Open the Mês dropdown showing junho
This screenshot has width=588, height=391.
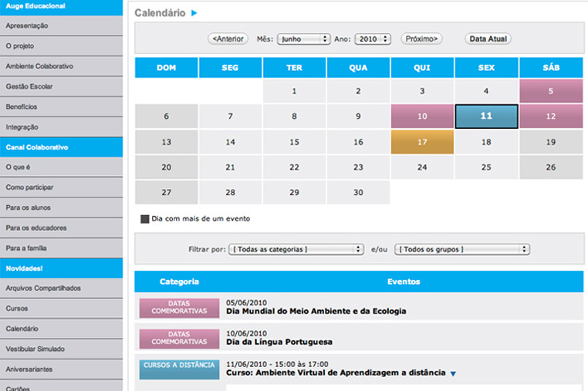pos(303,39)
